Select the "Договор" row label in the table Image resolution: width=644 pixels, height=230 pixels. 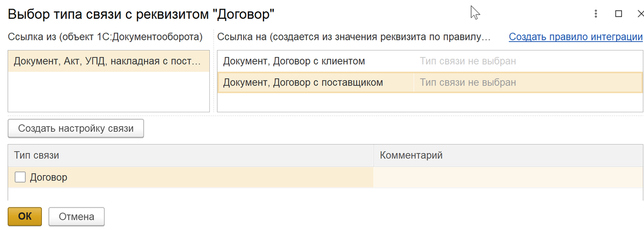coord(49,177)
